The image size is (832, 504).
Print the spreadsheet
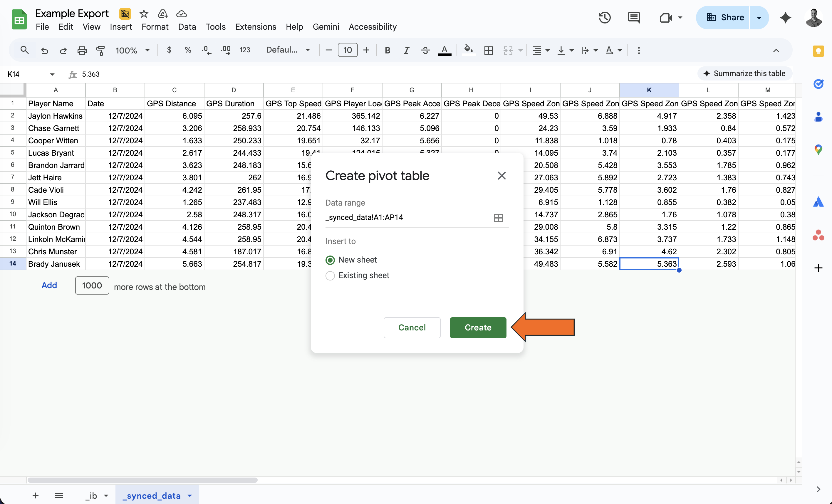tap(82, 51)
